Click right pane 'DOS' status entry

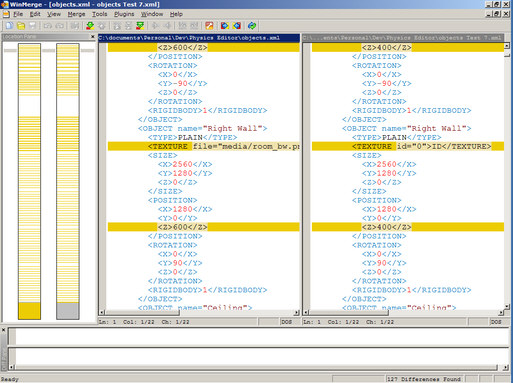(496, 322)
